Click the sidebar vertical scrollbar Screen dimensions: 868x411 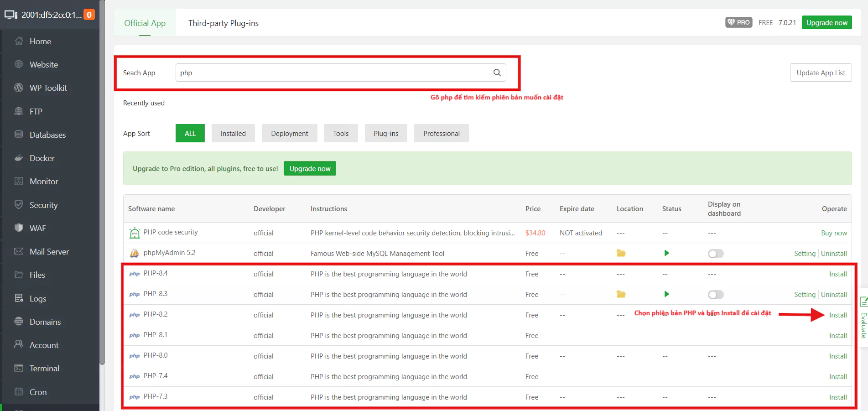click(102, 182)
